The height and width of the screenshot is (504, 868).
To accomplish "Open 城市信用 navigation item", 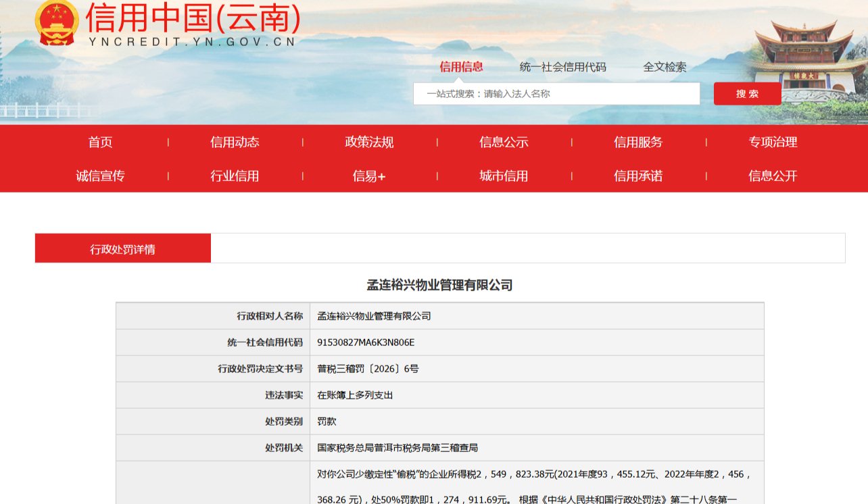I will tap(504, 176).
